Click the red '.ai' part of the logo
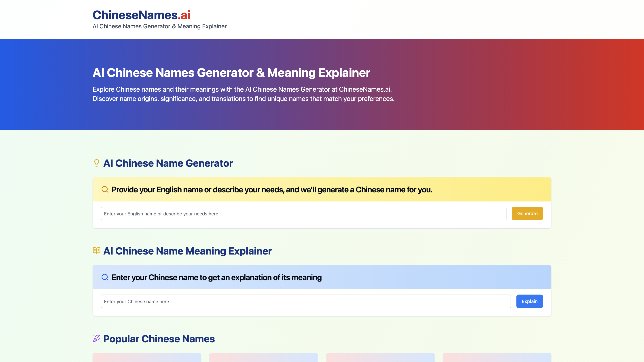Screen dimensions: 644x362 click(x=184, y=15)
